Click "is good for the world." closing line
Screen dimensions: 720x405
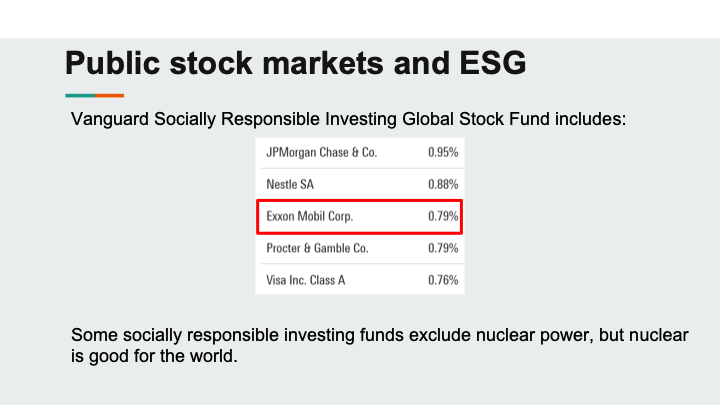coord(154,356)
